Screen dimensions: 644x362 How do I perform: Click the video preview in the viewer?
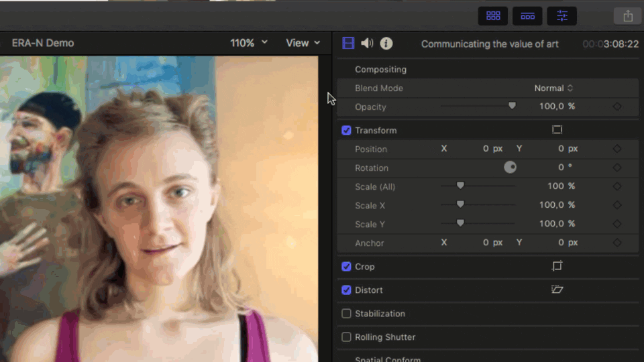pos(159,209)
